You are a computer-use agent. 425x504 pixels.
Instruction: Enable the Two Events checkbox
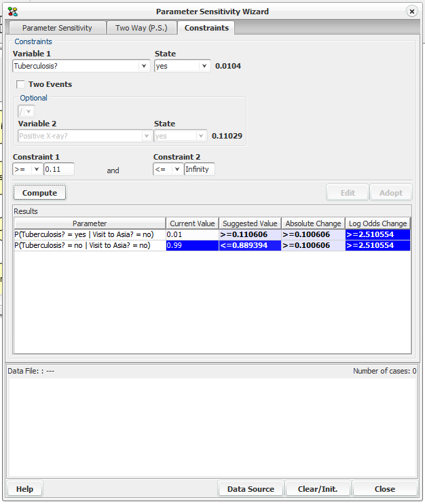coord(21,84)
